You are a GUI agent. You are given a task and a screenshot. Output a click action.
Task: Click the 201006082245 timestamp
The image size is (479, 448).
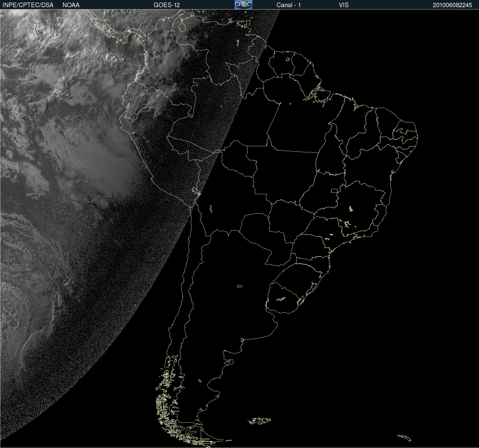coord(452,5)
